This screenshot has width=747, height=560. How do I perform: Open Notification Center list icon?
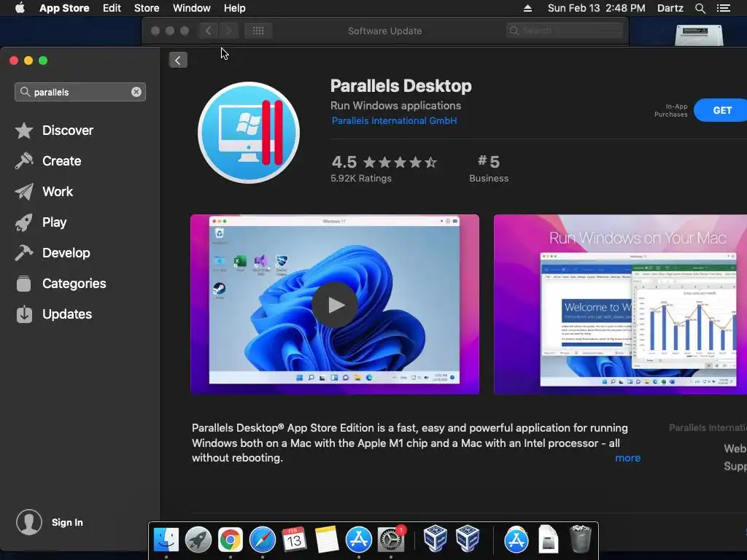pyautogui.click(x=723, y=8)
